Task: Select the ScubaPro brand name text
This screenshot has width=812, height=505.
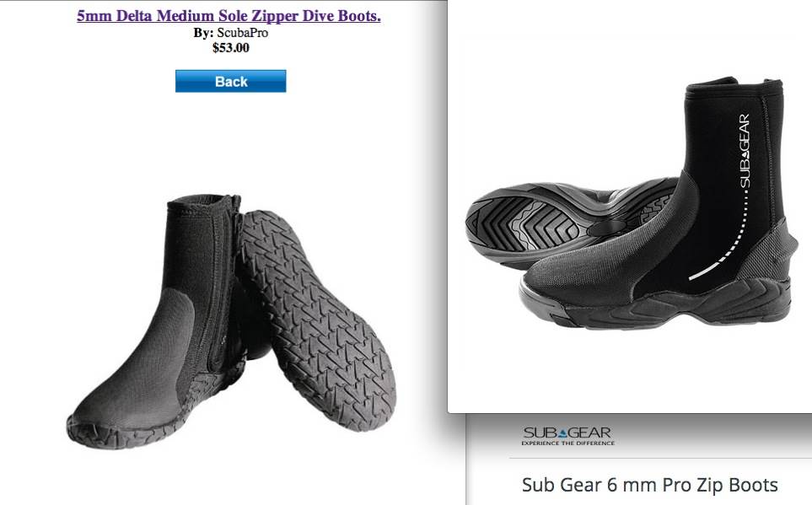Action: (x=242, y=33)
